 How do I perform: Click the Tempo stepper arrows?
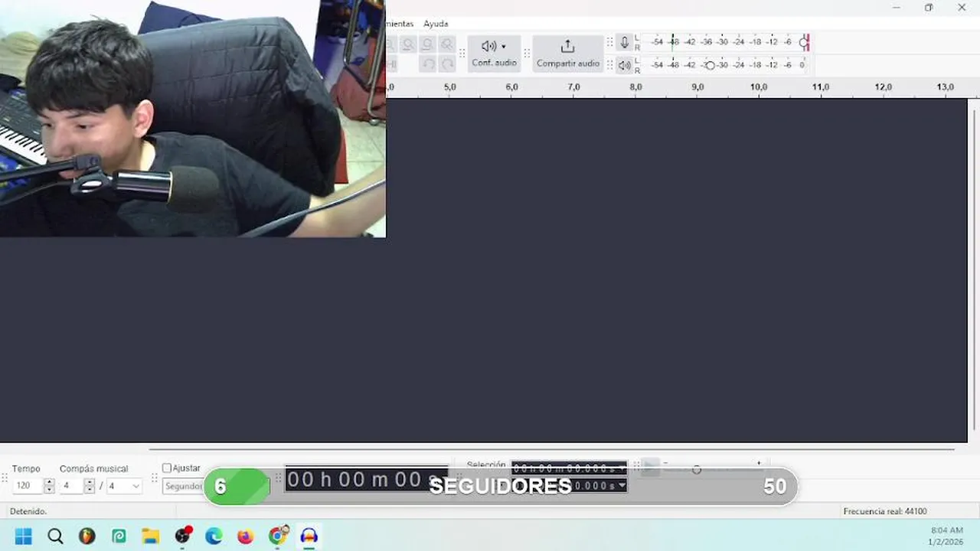tap(49, 486)
